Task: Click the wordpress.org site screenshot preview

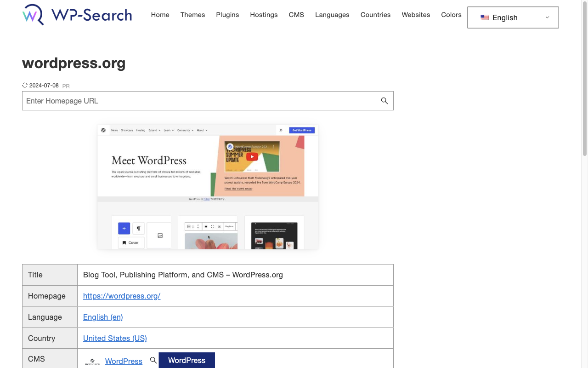Action: coord(208,186)
